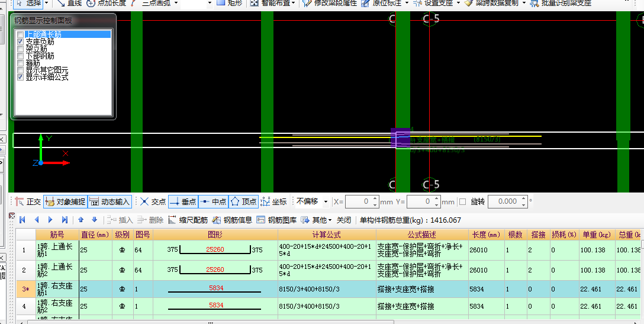This screenshot has height=324, width=644.
Task: Click the 长度(mm) column header
Action: (487, 235)
